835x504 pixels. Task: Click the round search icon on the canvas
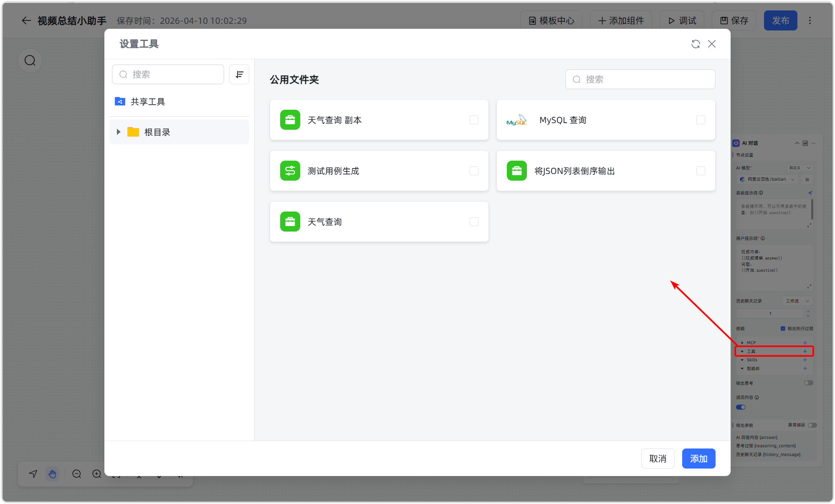pos(30,60)
